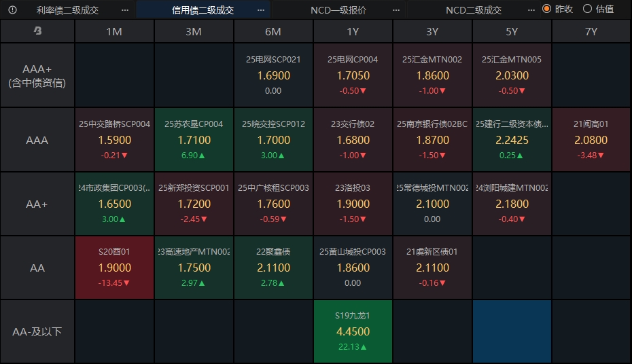Select the AA-及以下 rating row header
Viewport: 632px width, 364px height.
pyautogui.click(x=37, y=331)
